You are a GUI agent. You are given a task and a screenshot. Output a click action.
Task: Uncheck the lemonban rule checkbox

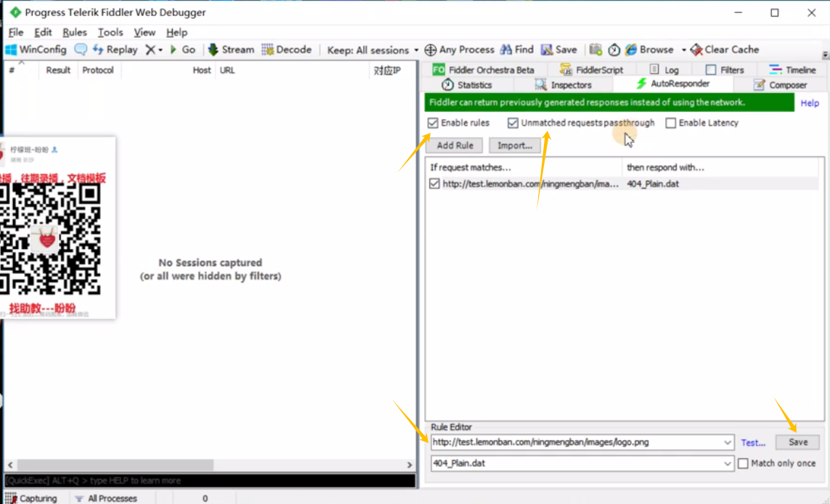pos(434,184)
